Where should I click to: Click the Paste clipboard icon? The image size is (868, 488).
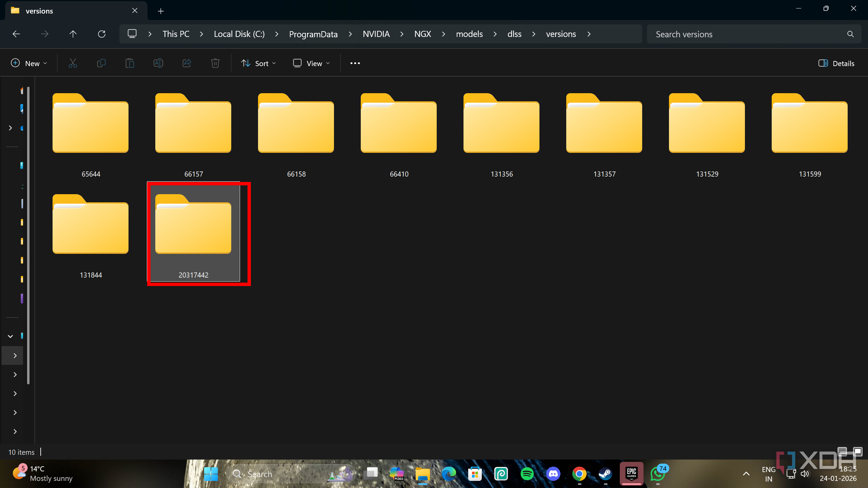(x=130, y=63)
